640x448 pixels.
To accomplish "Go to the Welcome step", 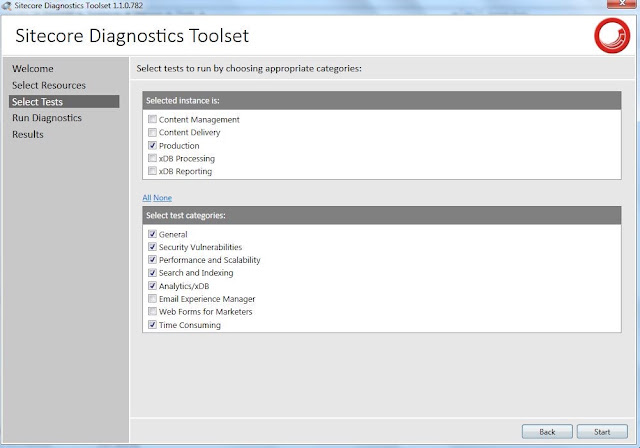I will tap(33, 69).
